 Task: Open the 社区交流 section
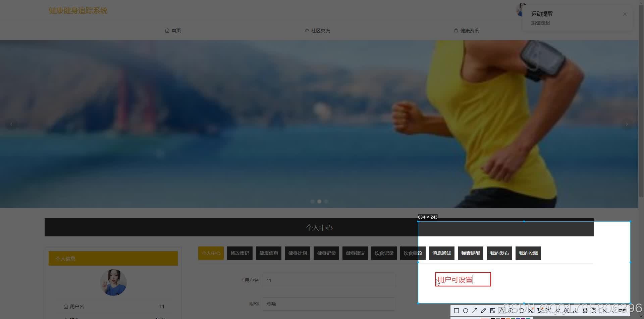[x=317, y=31]
